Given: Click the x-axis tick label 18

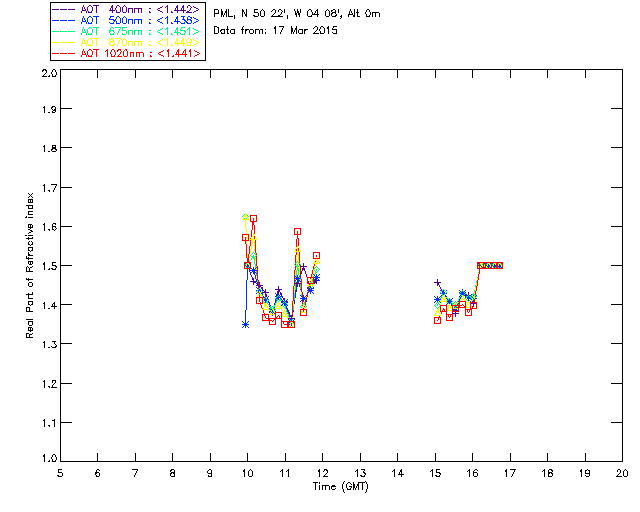Looking at the screenshot, I should (x=547, y=473).
